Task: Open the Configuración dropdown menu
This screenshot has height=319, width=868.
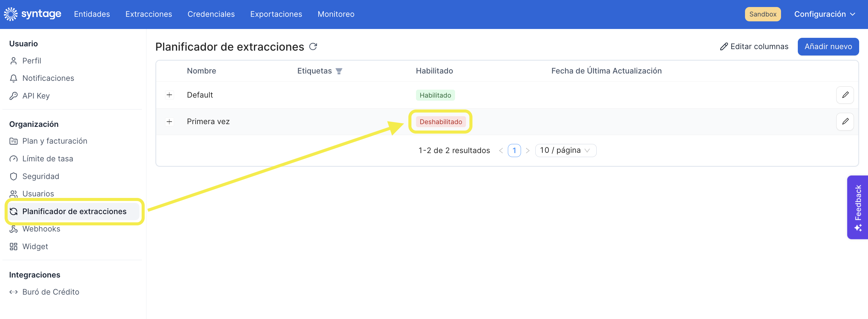Action: pyautogui.click(x=825, y=14)
